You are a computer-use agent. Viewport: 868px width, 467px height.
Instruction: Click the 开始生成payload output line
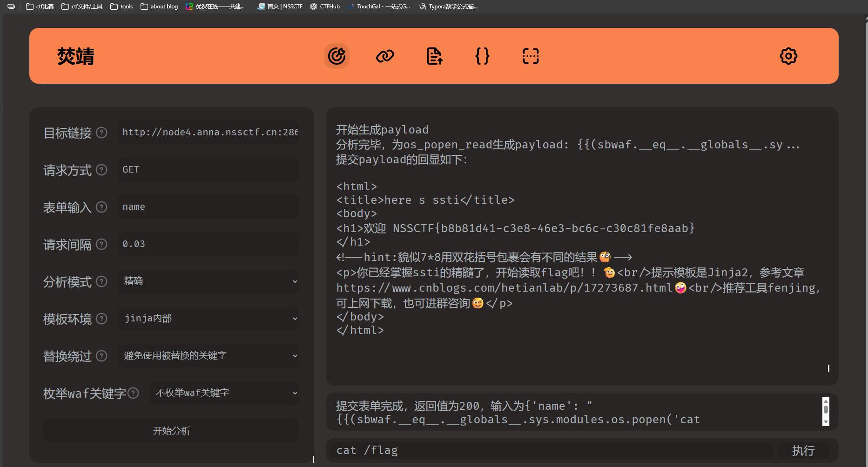383,130
